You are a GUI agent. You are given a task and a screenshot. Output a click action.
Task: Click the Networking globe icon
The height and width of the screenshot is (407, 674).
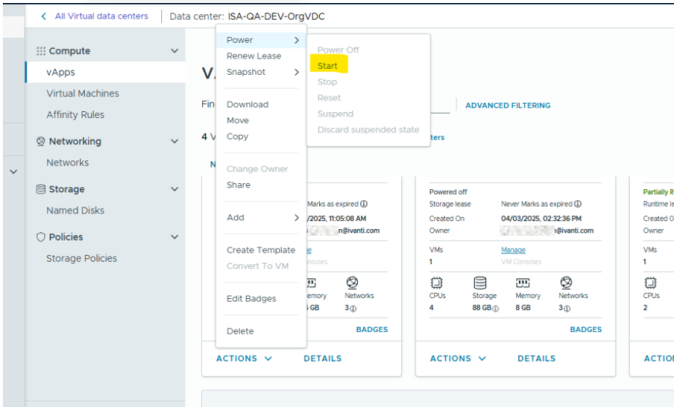tap(41, 142)
